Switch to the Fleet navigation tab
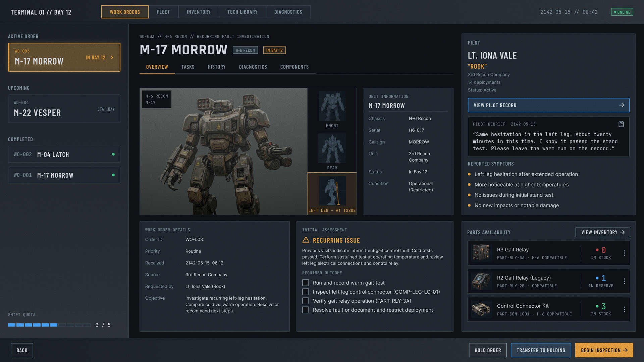 click(x=163, y=12)
